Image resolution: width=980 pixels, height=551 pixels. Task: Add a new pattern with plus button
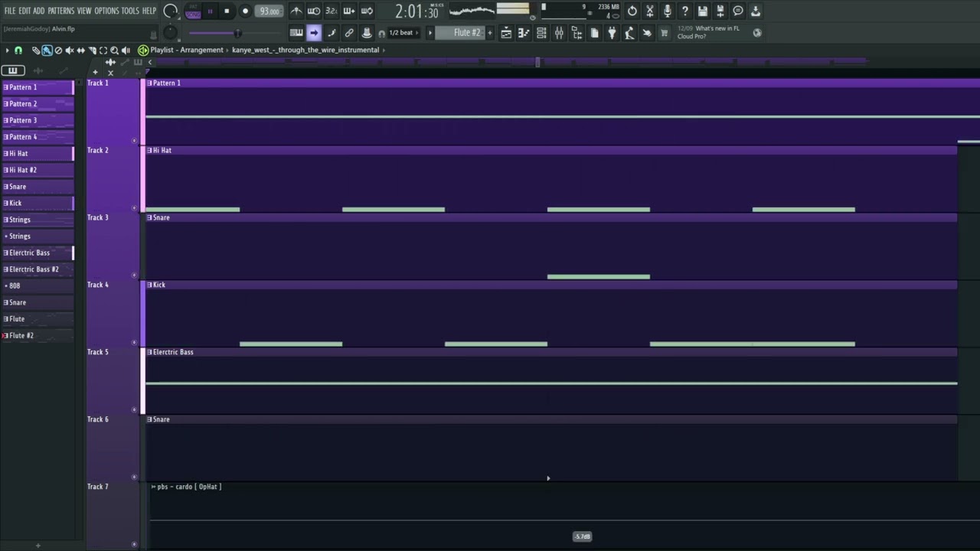point(490,33)
